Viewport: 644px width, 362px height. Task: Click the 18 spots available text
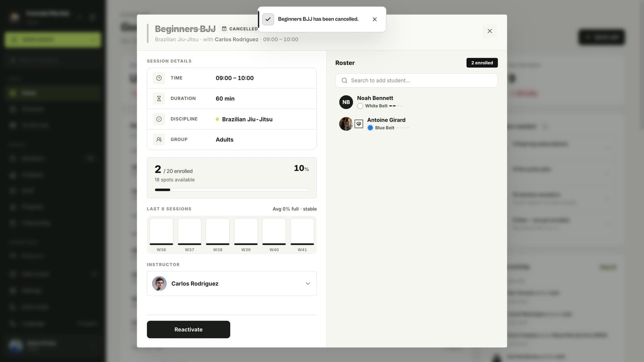[x=175, y=180]
